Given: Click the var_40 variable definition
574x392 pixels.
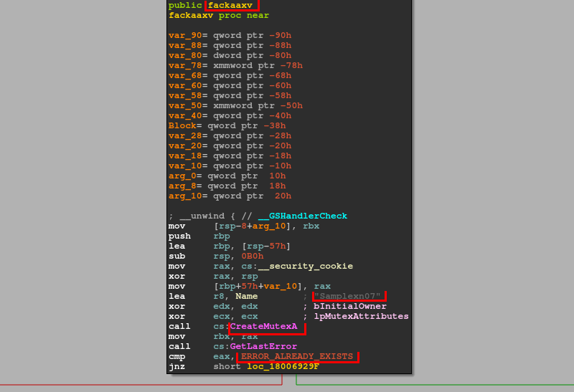Looking at the screenshot, I should [230, 116].
